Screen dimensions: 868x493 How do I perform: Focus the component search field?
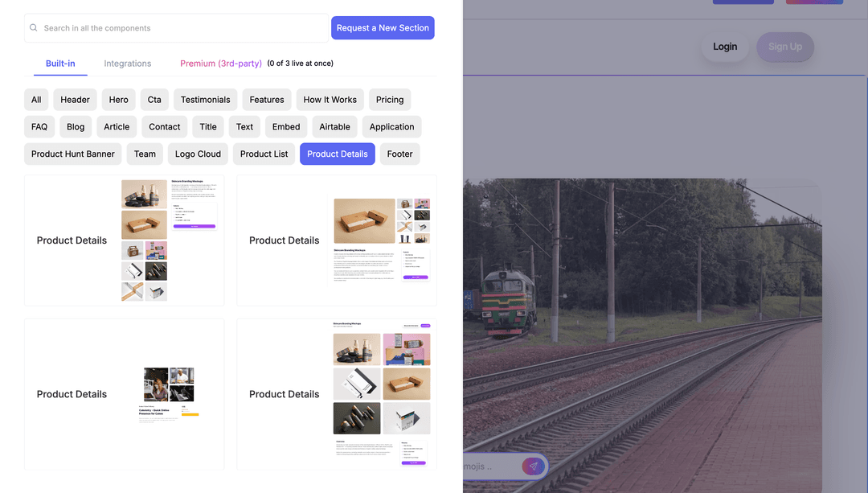click(176, 27)
